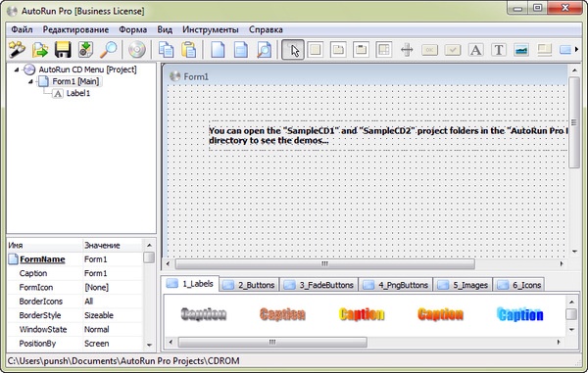The height and width of the screenshot is (373, 588).
Task: Open the Инструменты menu
Action: [211, 29]
